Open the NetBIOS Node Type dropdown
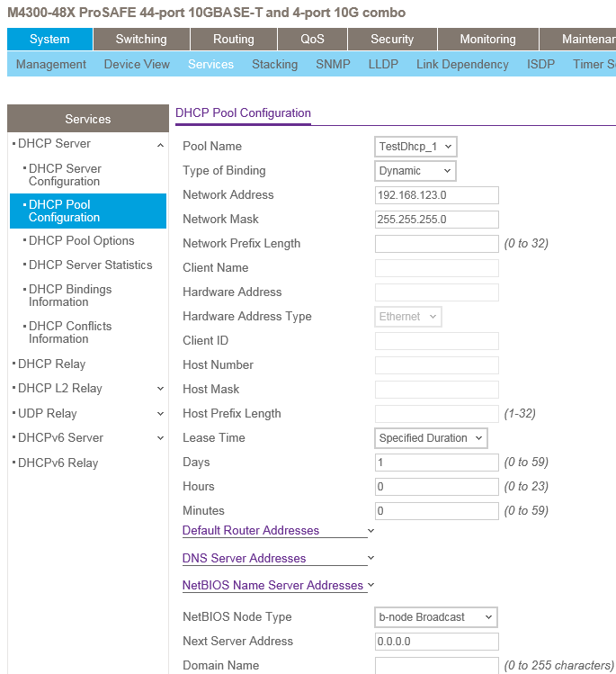616x674 pixels. click(436, 617)
